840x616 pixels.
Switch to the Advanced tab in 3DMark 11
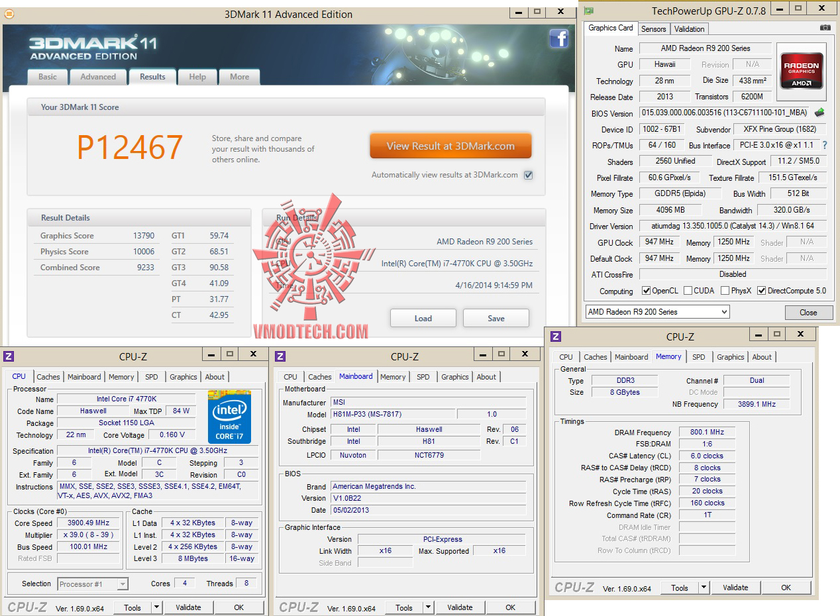click(98, 77)
